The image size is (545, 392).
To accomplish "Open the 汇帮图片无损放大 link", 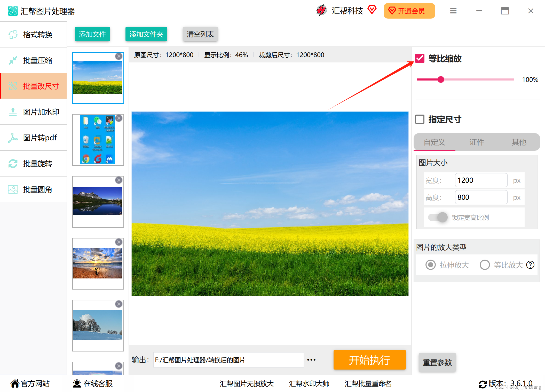I will 247,383.
